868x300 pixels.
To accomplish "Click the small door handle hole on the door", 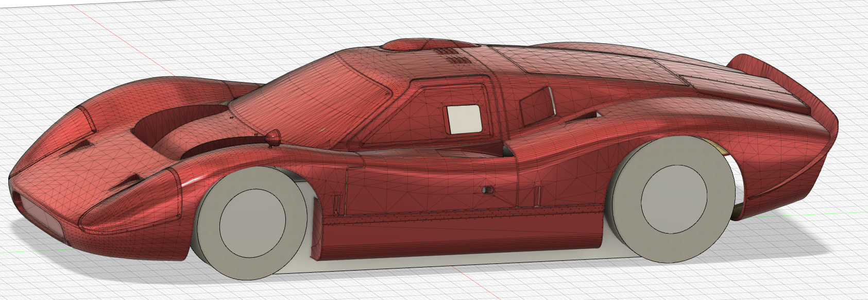I will (488, 190).
